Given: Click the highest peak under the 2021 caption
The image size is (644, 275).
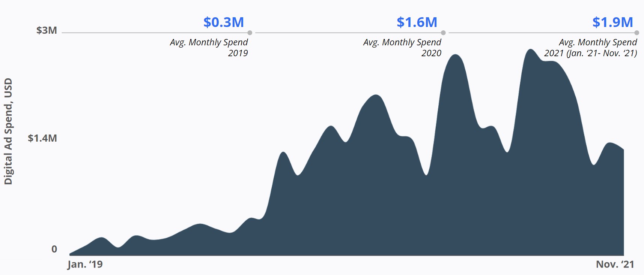Looking at the screenshot, I should pyautogui.click(x=530, y=50).
